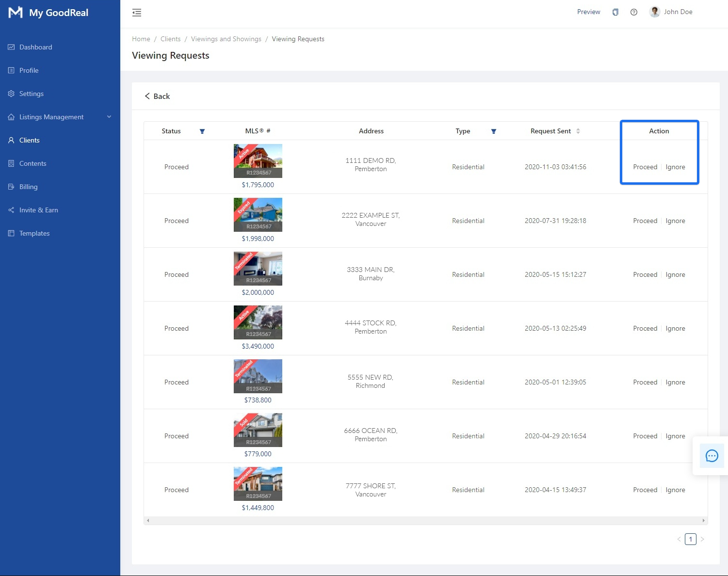
Task: Go to Billing in the sidebar
Action: [x=28, y=187]
